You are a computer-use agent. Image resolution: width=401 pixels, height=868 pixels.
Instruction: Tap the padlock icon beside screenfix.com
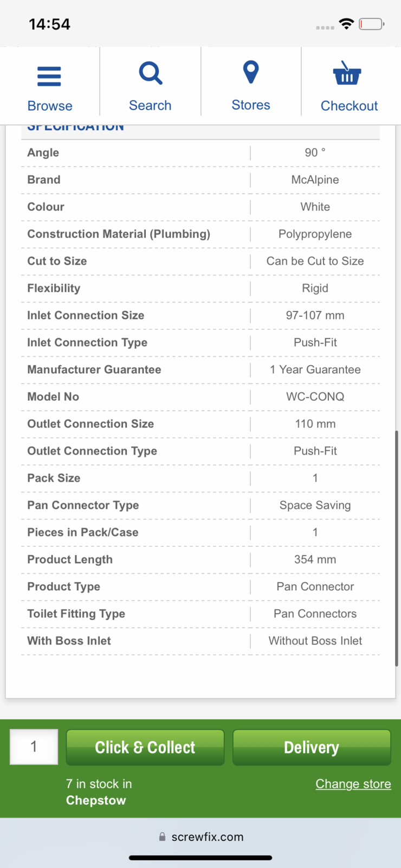point(162,837)
